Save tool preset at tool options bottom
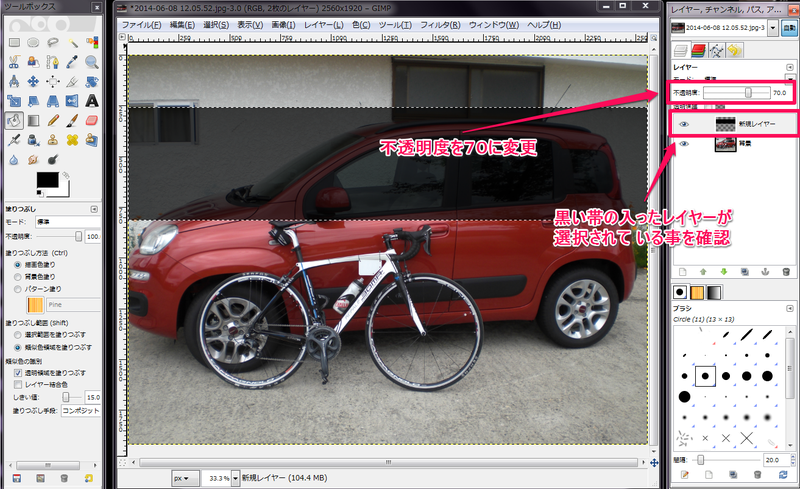Viewport: 800px width, 489px height. [x=16, y=478]
